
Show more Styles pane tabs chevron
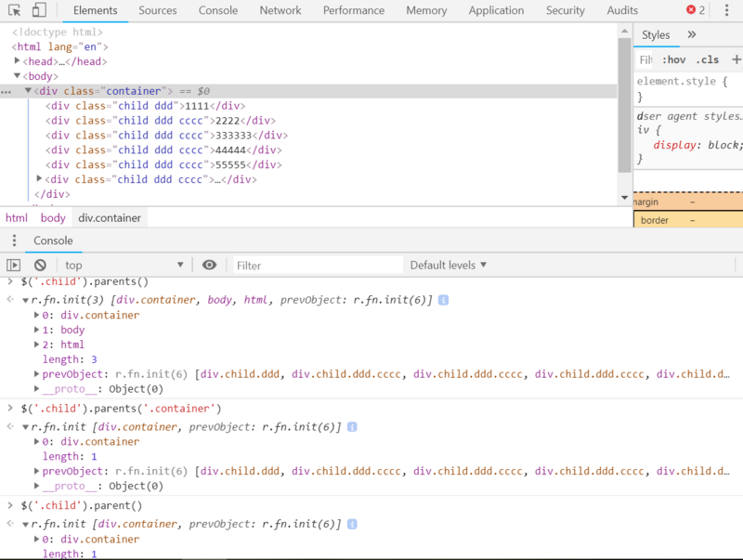coord(692,34)
